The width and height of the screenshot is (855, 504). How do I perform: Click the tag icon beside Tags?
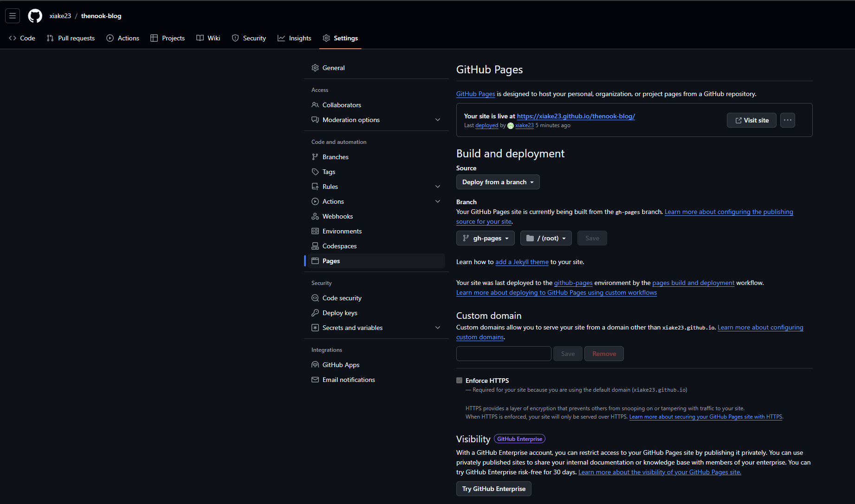pyautogui.click(x=315, y=172)
